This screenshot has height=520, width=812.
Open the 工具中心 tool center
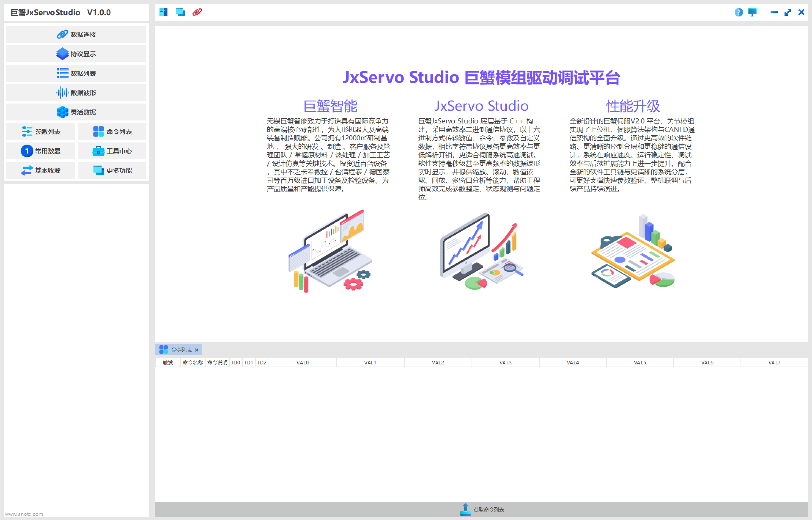point(112,151)
